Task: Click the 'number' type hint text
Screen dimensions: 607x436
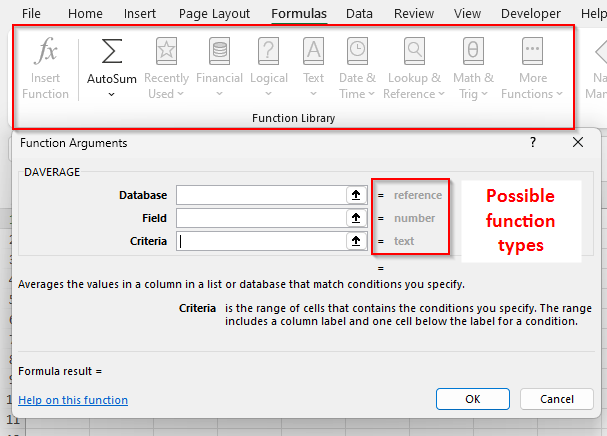Action: (414, 218)
